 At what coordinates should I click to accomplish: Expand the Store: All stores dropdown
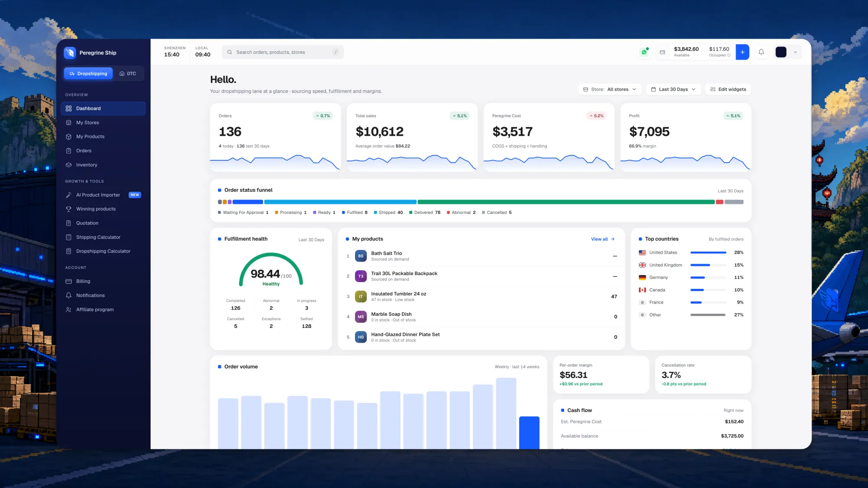609,89
